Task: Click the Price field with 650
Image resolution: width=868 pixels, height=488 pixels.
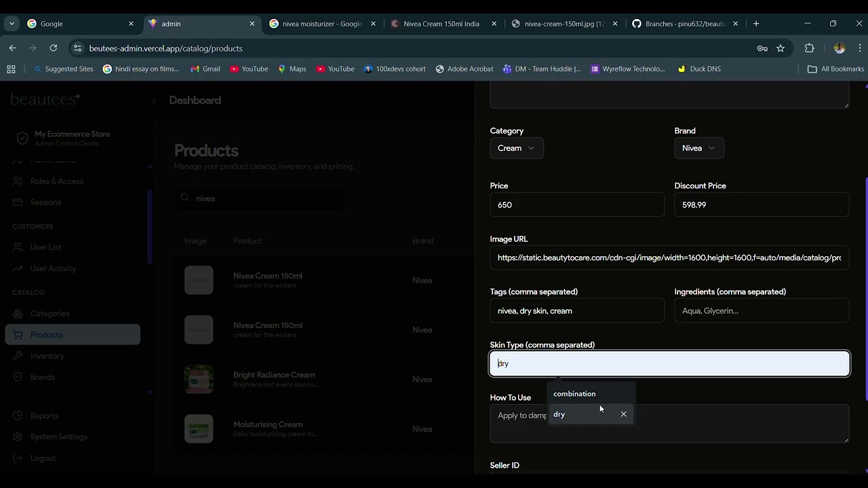Action: (577, 205)
